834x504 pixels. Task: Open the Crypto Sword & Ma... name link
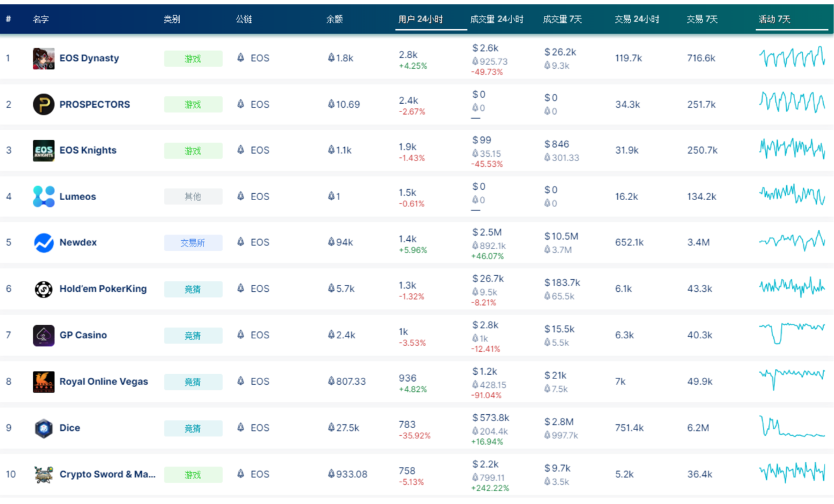click(107, 474)
